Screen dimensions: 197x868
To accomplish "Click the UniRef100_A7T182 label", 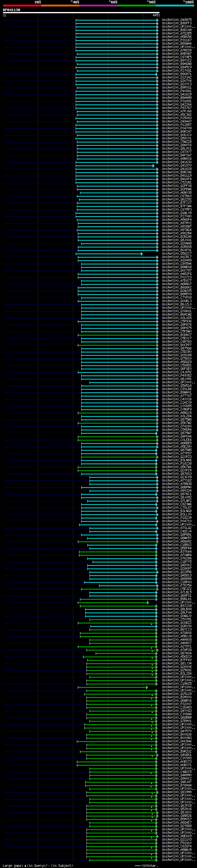I will [177, 481].
